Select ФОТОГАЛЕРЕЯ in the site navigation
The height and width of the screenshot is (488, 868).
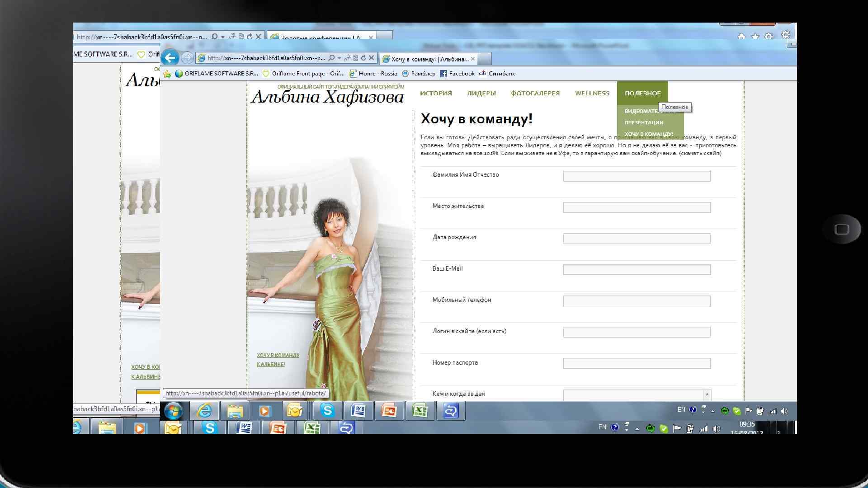click(535, 93)
